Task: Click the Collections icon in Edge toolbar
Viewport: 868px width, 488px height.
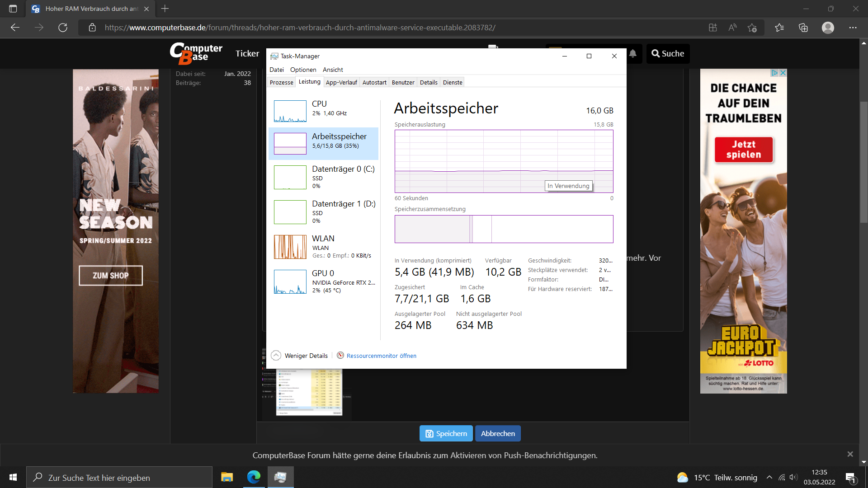Action: pyautogui.click(x=803, y=28)
